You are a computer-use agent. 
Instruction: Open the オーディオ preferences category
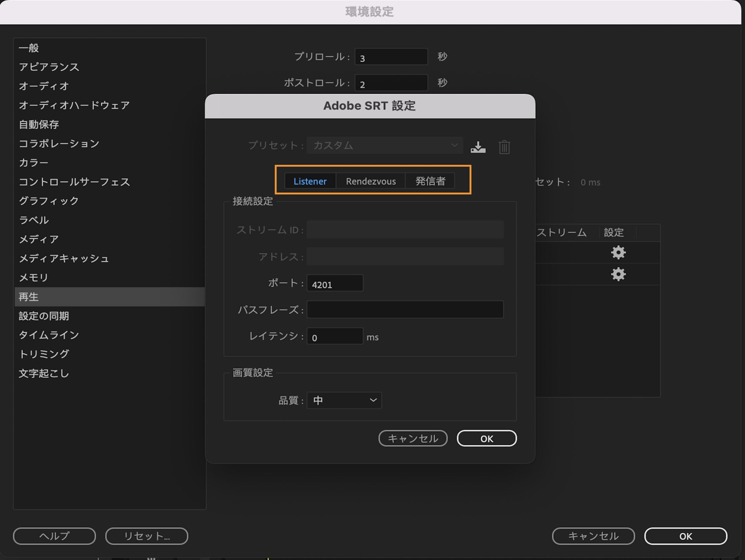point(43,86)
